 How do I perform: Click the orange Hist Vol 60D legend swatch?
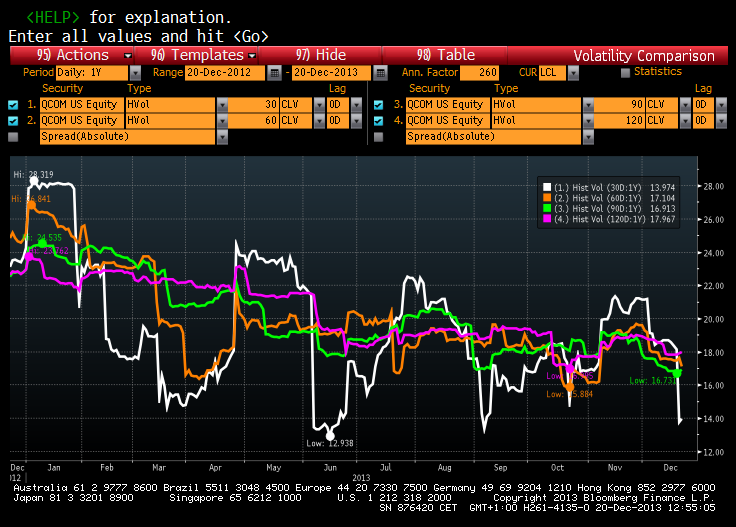tap(547, 198)
